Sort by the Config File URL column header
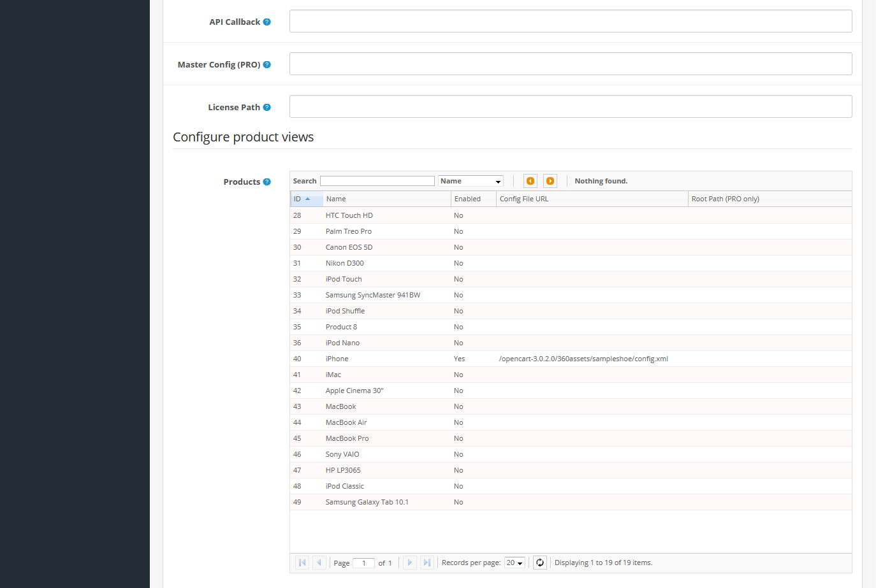 point(592,199)
